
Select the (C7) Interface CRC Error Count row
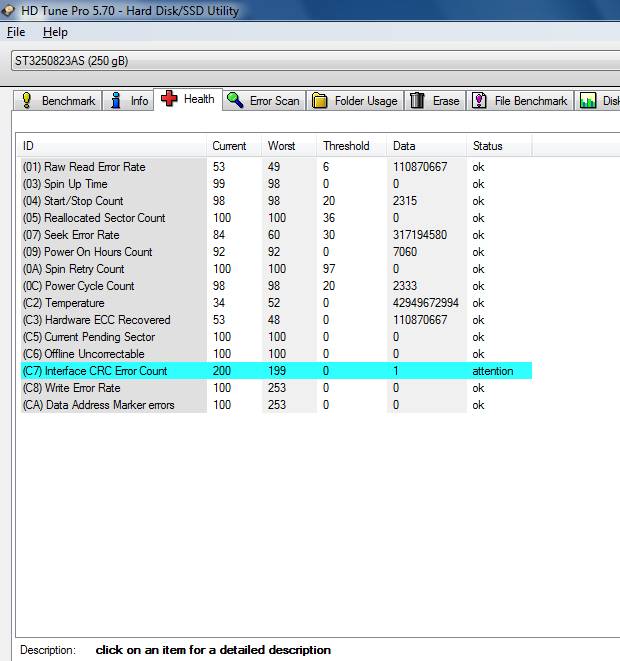(276, 371)
